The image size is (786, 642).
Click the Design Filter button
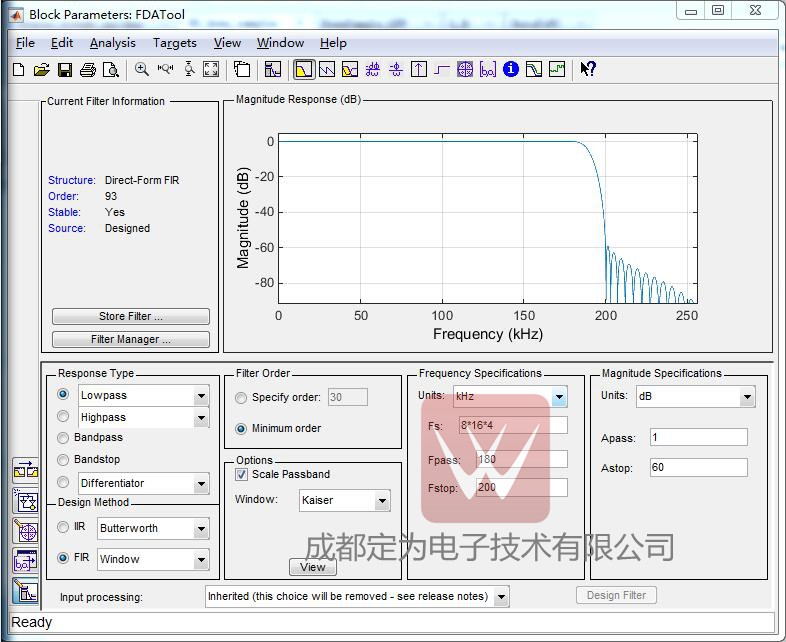point(616,595)
